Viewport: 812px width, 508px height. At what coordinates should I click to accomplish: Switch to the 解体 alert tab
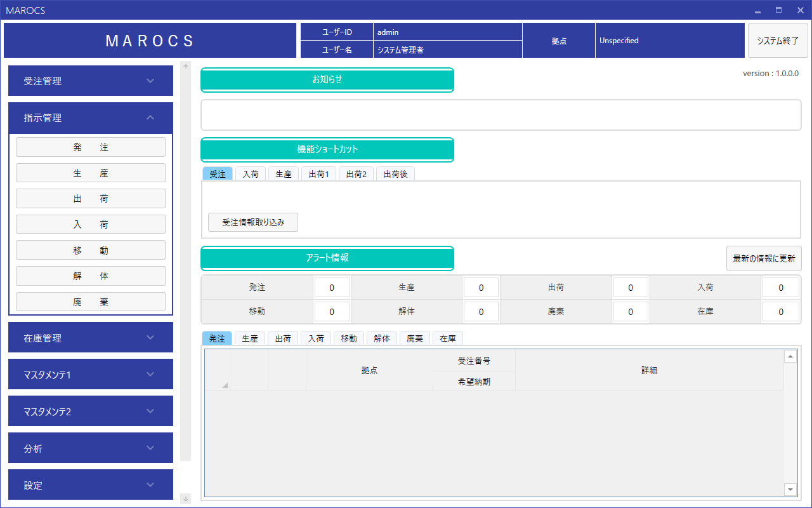click(x=382, y=338)
